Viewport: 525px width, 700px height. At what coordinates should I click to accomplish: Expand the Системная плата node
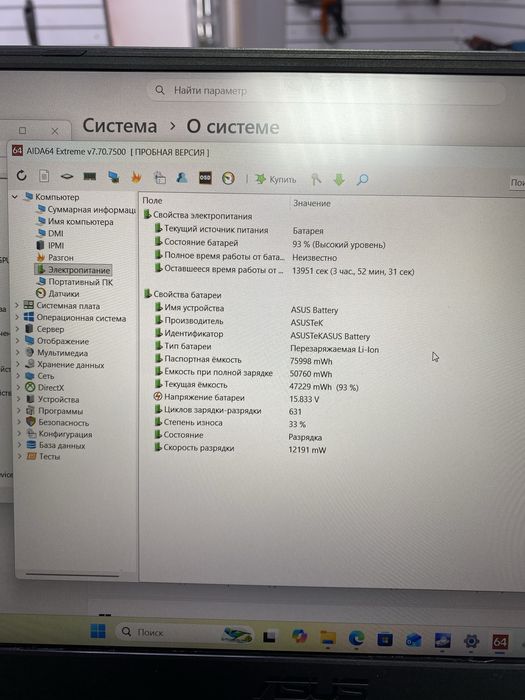click(x=17, y=305)
